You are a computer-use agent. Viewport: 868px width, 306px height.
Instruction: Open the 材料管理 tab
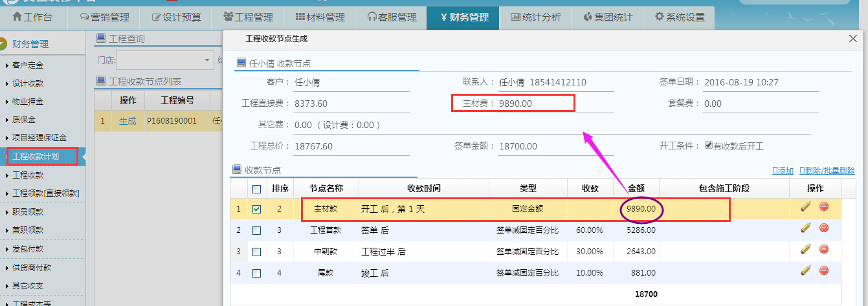(x=320, y=17)
